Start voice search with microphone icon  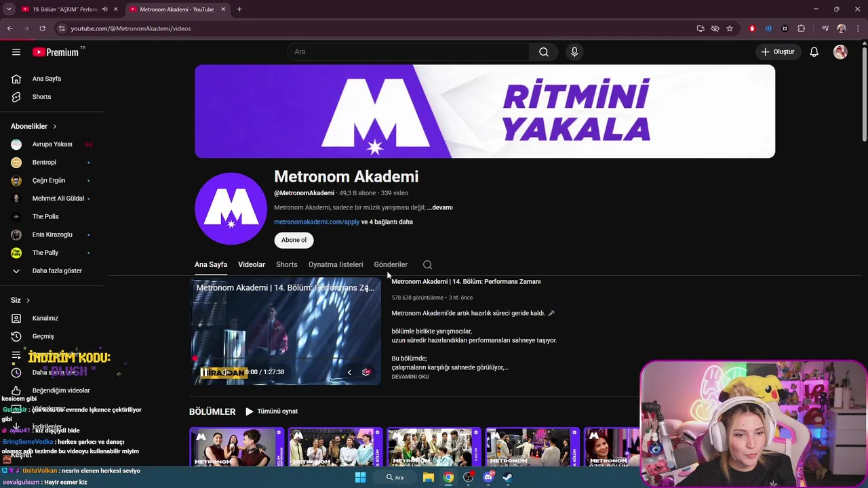pyautogui.click(x=574, y=52)
